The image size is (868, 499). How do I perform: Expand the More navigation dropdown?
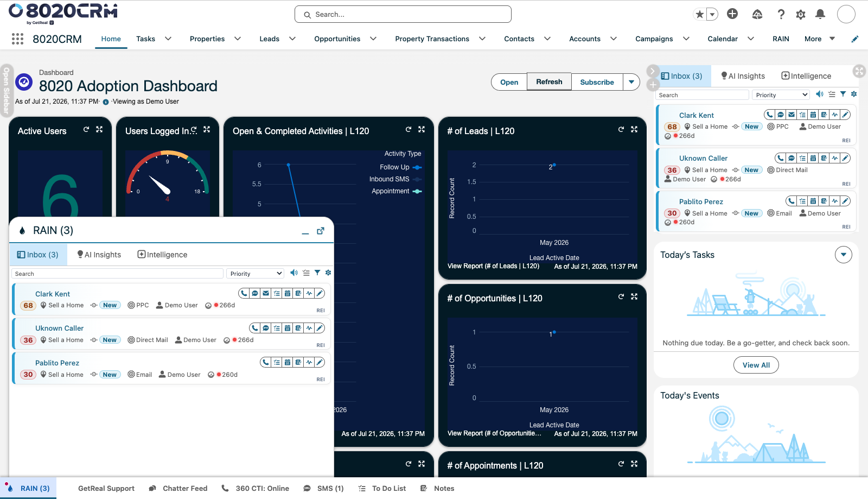(x=819, y=39)
